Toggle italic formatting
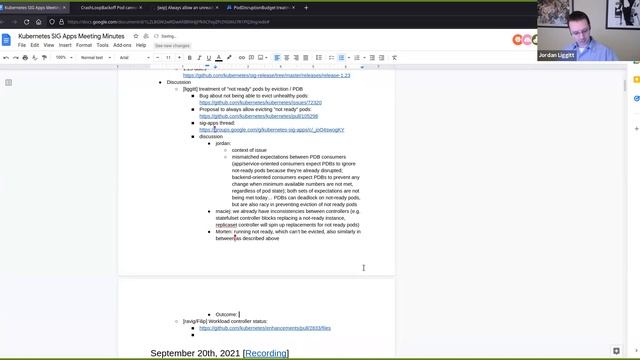 (x=199, y=58)
